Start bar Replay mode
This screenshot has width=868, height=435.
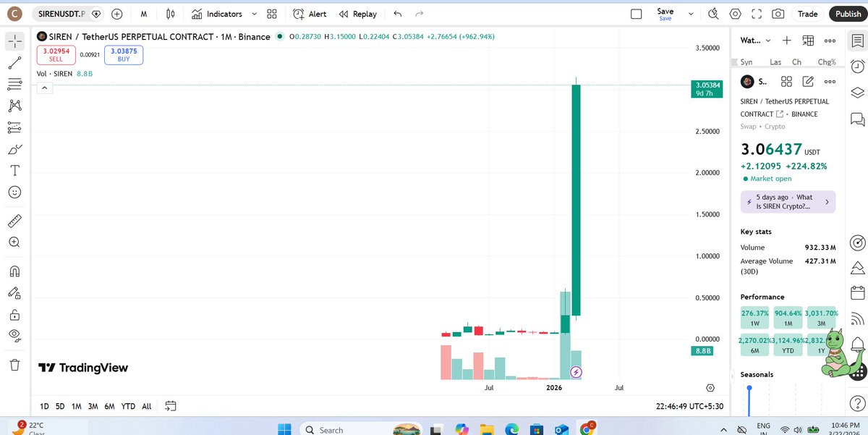[x=357, y=14]
